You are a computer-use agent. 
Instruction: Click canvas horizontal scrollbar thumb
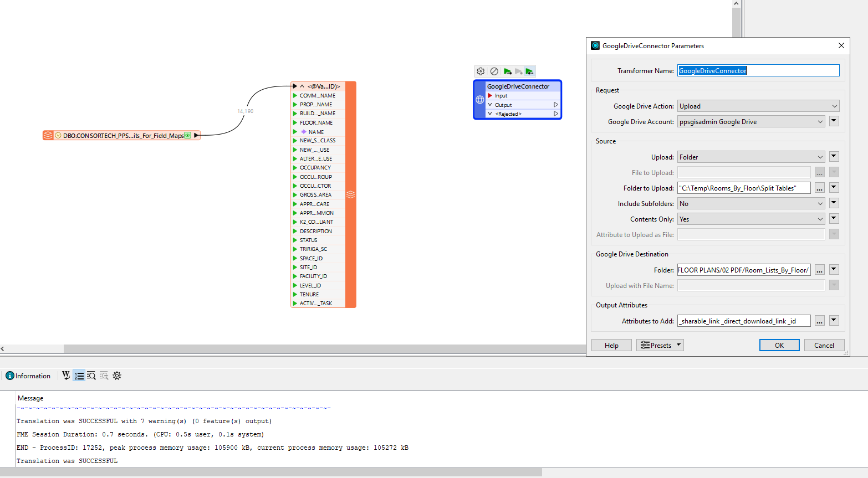[x=325, y=348]
